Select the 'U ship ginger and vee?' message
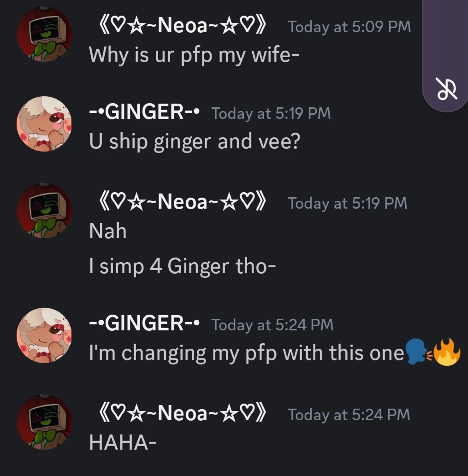The image size is (468, 476). pos(194,141)
